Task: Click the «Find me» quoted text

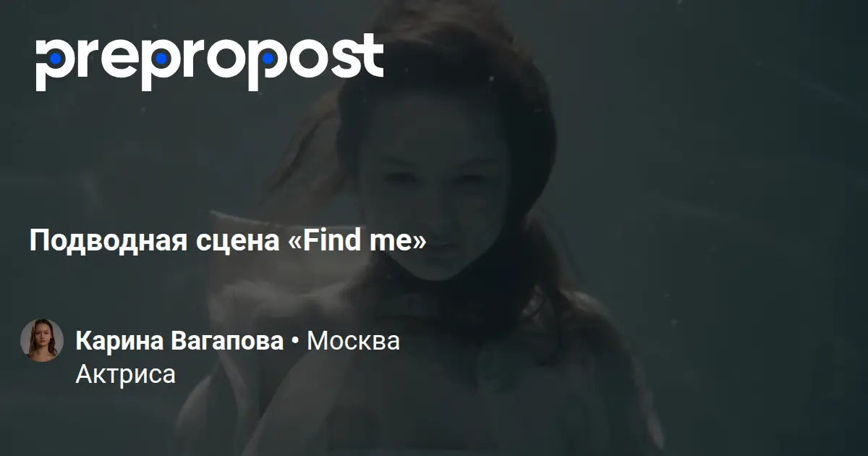Action: pyautogui.click(x=357, y=240)
